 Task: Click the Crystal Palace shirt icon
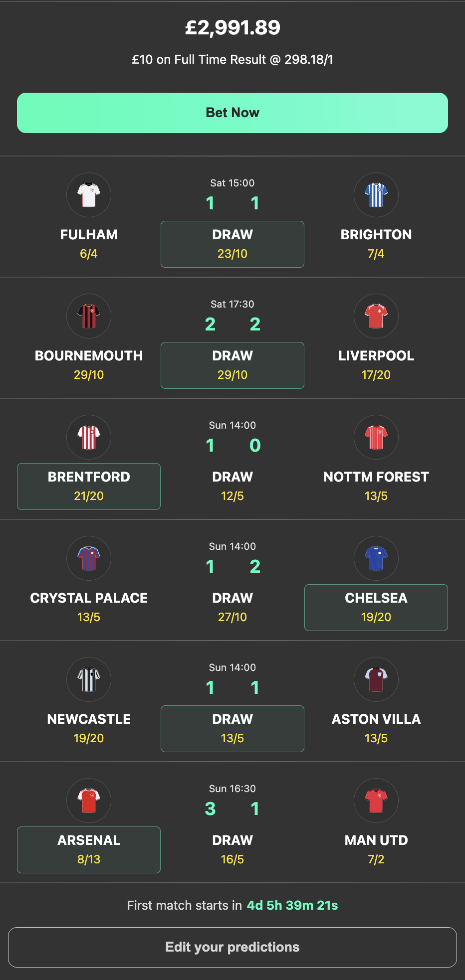(x=89, y=558)
